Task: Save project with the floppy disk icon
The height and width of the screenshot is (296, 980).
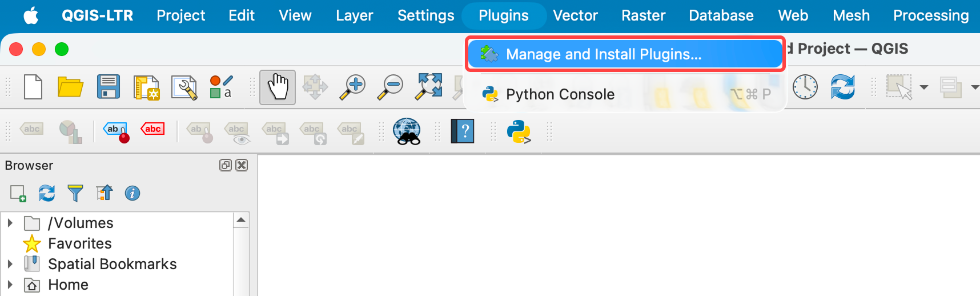Action: [x=108, y=87]
